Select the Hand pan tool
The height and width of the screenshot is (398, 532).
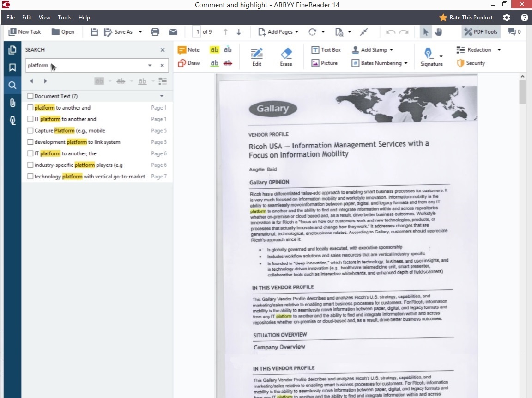pyautogui.click(x=438, y=32)
